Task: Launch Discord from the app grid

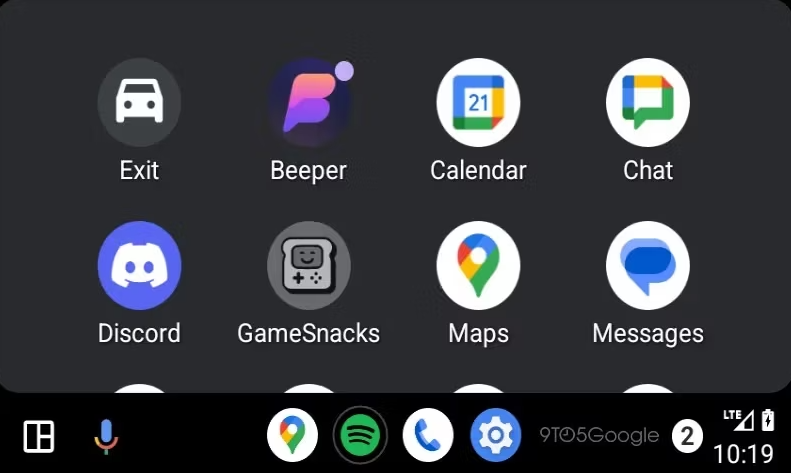Action: click(x=139, y=265)
